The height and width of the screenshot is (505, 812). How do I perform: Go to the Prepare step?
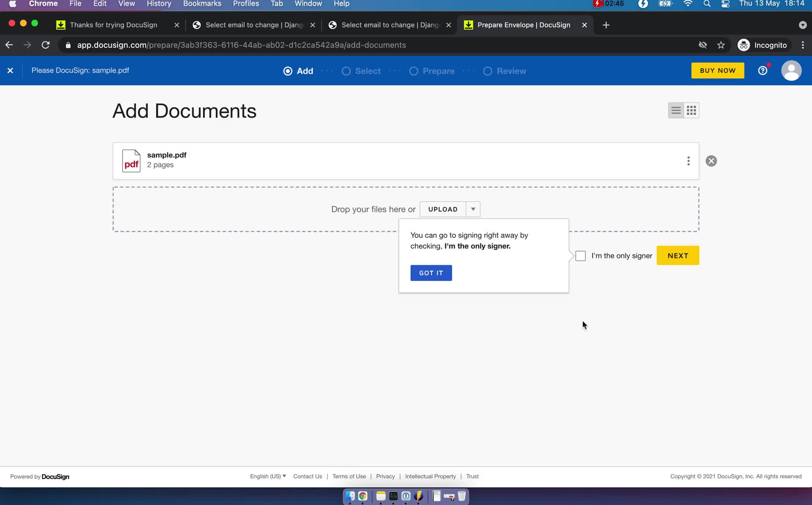coord(432,71)
